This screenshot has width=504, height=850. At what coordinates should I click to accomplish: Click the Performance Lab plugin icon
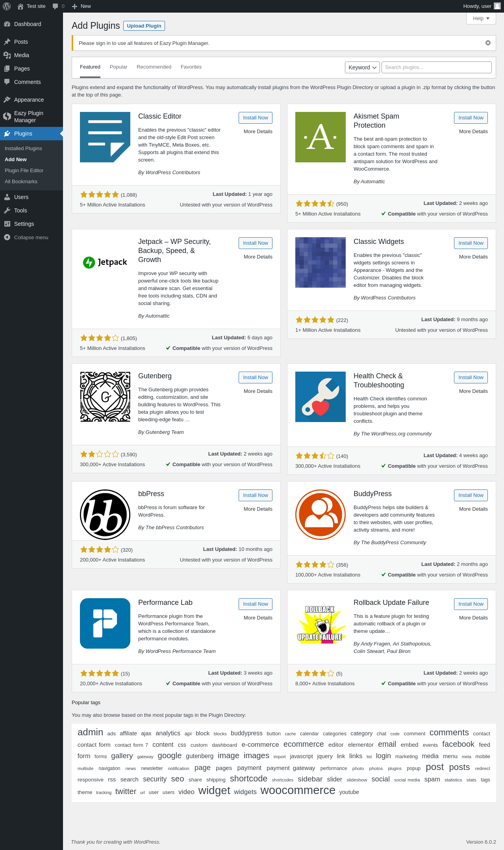coord(105,623)
